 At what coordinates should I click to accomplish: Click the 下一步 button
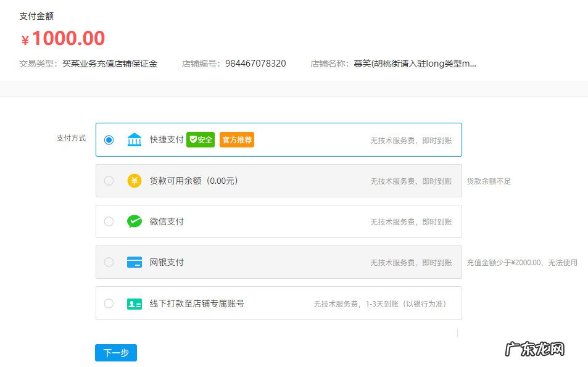tap(115, 352)
